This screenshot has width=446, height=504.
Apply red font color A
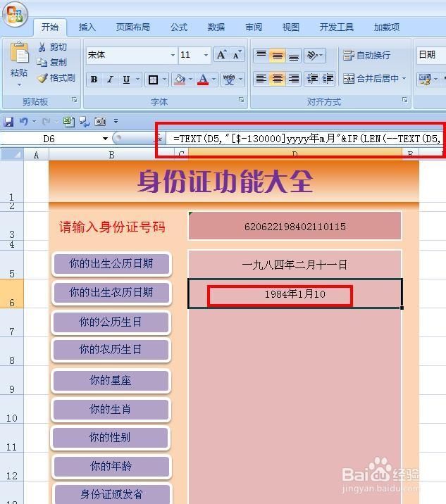tap(203, 80)
